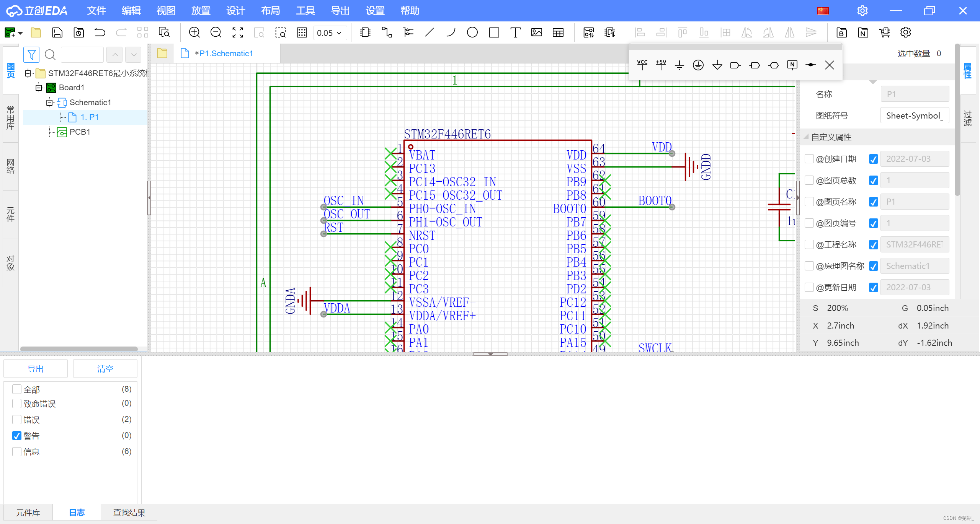Image resolution: width=980 pixels, height=524 pixels.
Task: Select the draw circle tool
Action: point(472,33)
